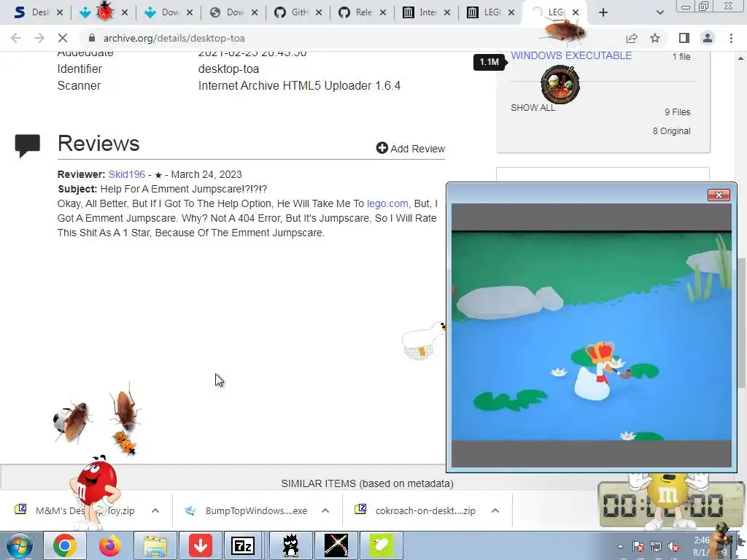This screenshot has height=560, width=747.
Task: Close the goose video popup window
Action: [x=719, y=195]
